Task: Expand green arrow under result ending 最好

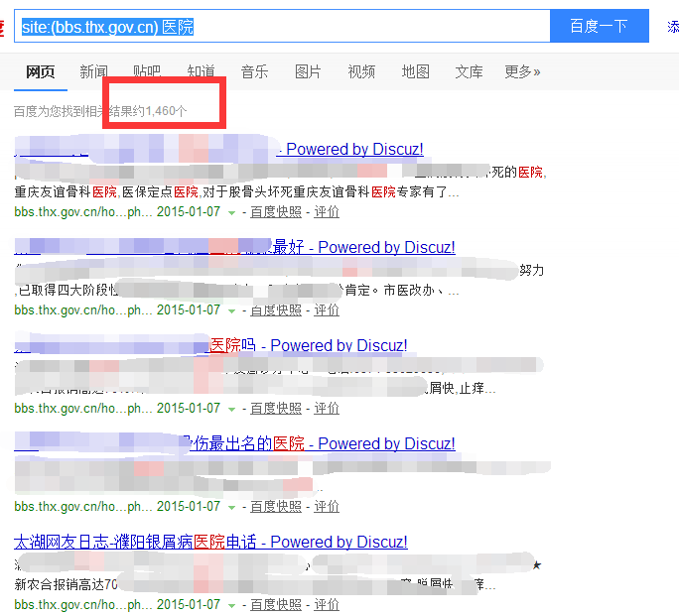Action: [232, 310]
